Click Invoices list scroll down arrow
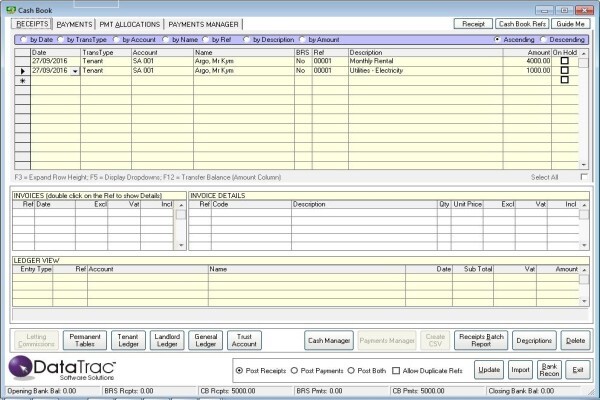600x400 pixels. [x=181, y=245]
